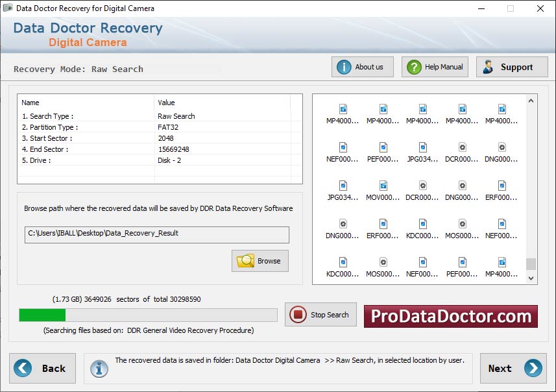Image resolution: width=556 pixels, height=392 pixels.
Task: Click the DNG000 recovered file icon
Action: (502, 147)
